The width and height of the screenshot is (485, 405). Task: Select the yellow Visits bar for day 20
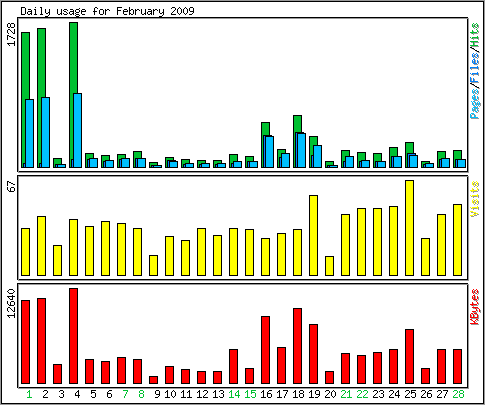329,266
